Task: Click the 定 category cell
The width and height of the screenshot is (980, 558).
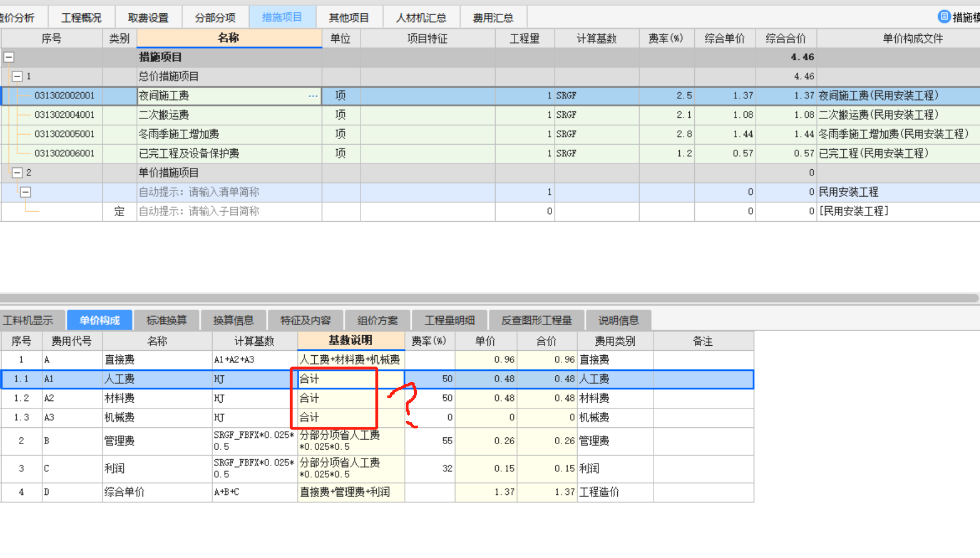Action: pos(119,212)
